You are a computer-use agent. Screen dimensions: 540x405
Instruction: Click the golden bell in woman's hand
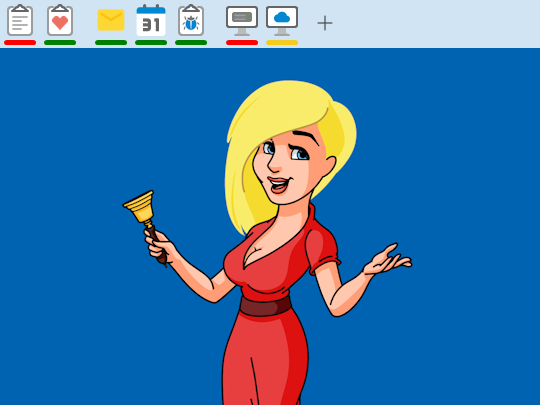pos(141,207)
